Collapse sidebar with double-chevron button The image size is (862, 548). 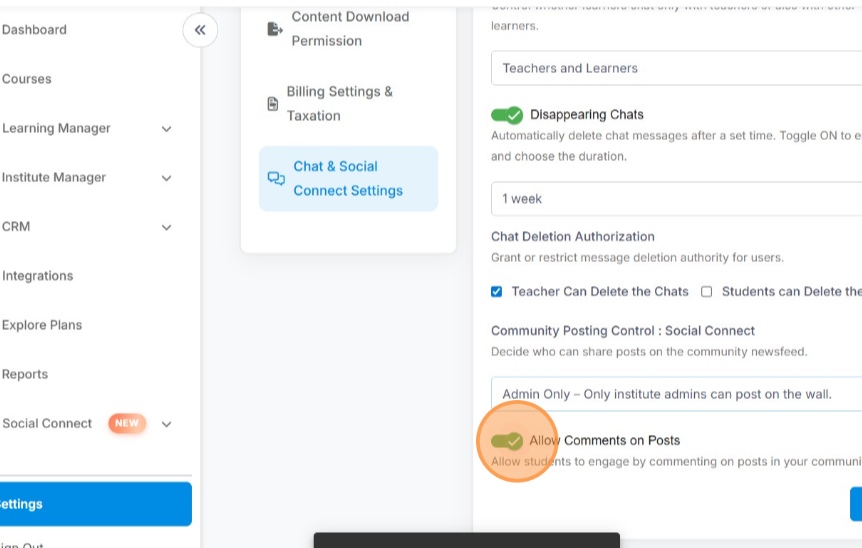pos(200,30)
